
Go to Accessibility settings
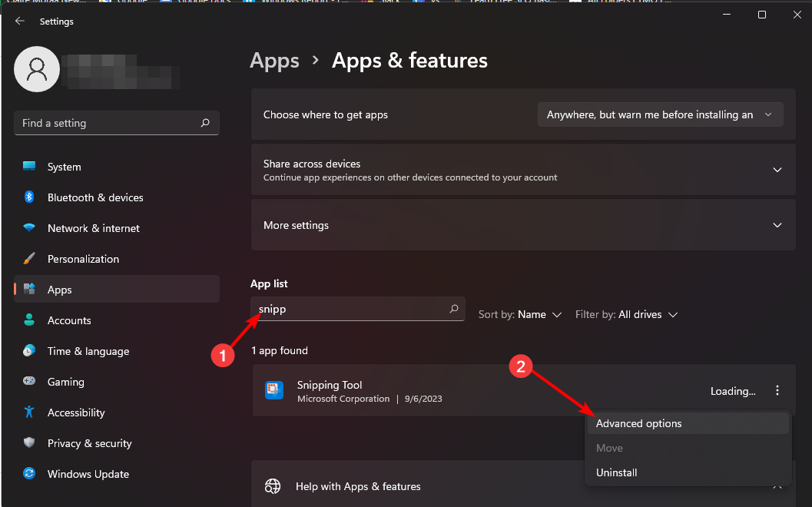click(x=76, y=413)
